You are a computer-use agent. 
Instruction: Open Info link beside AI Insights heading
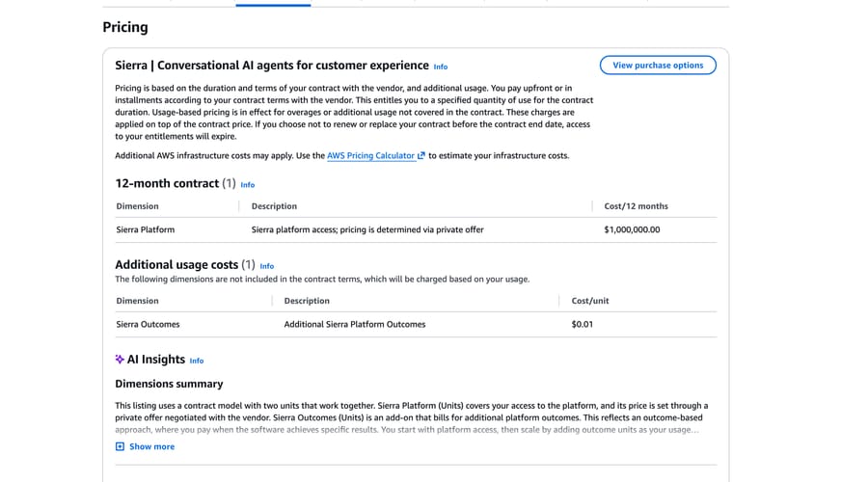(x=197, y=361)
